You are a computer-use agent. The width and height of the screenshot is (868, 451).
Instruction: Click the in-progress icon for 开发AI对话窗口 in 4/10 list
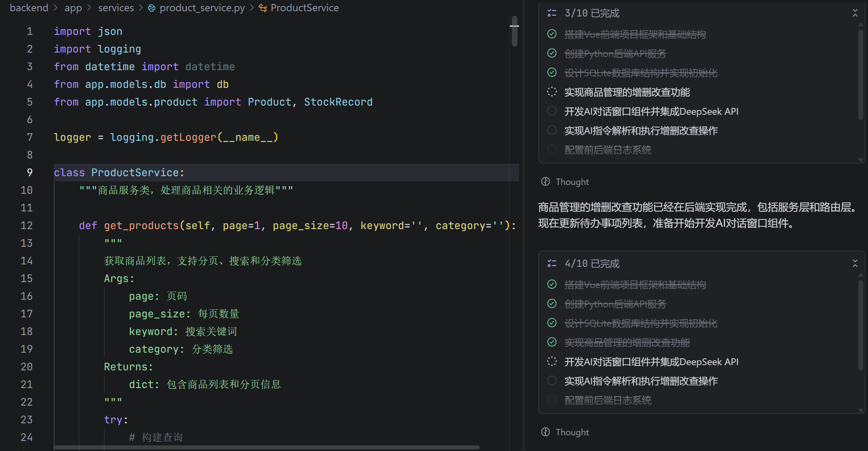[x=552, y=362]
